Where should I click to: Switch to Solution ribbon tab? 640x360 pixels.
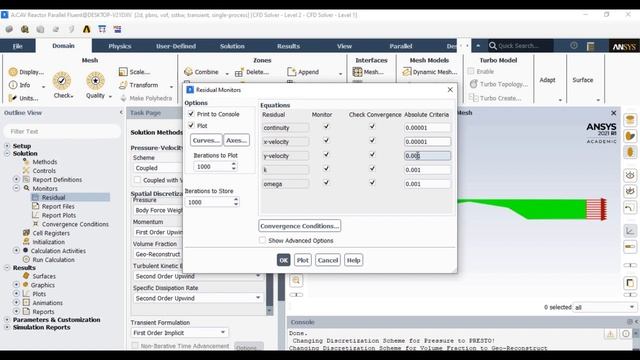click(x=232, y=46)
